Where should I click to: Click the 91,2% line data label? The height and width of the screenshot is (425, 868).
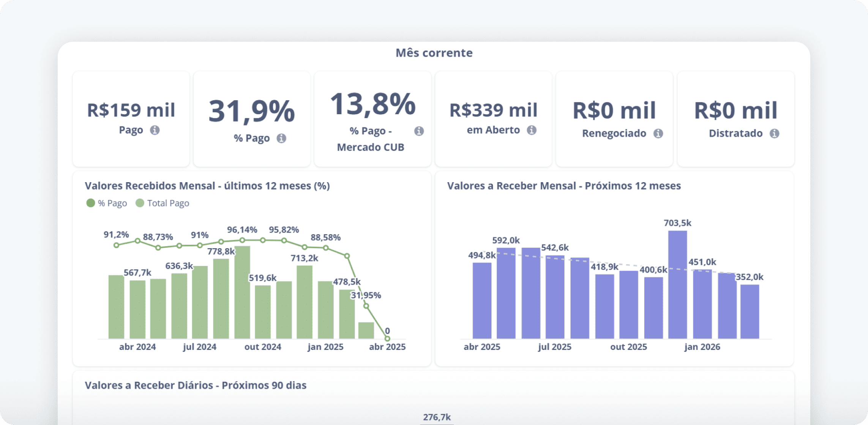click(x=116, y=235)
